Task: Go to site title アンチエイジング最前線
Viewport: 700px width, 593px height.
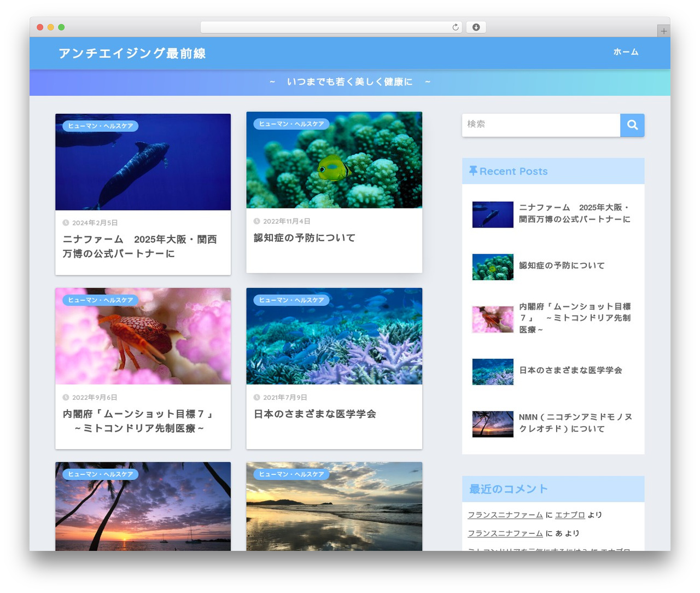Action: 132,53
